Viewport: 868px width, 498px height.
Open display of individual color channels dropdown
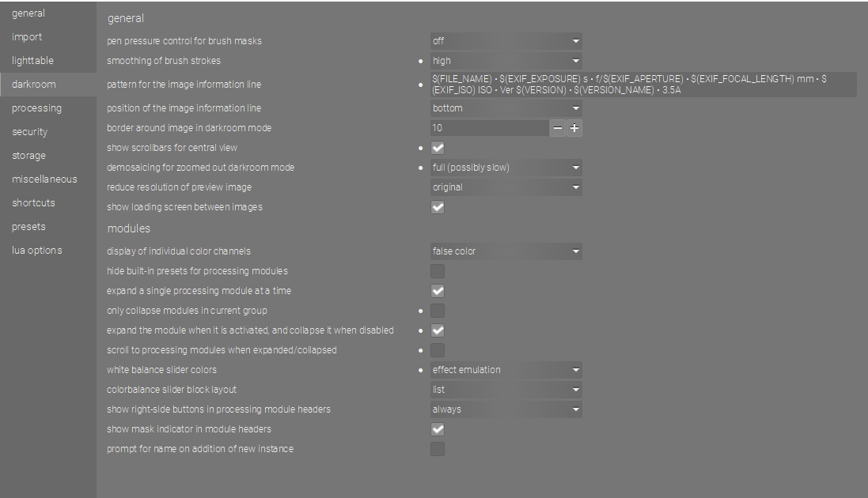click(506, 251)
